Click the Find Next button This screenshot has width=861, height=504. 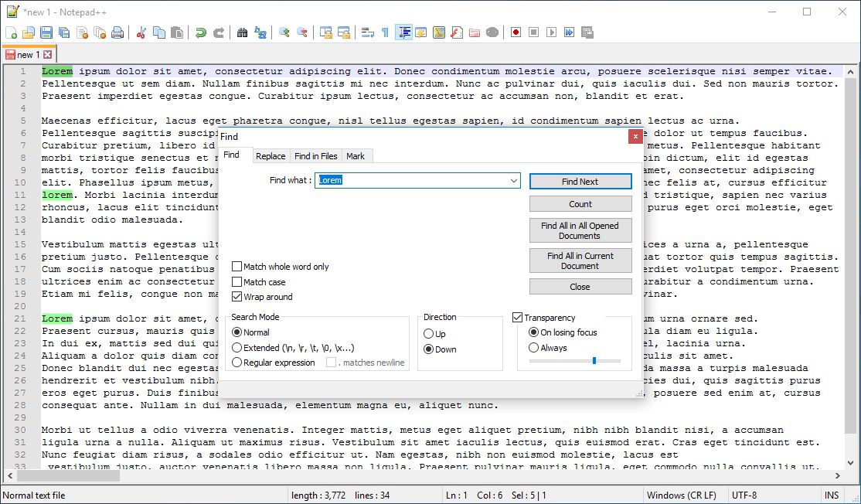click(580, 182)
